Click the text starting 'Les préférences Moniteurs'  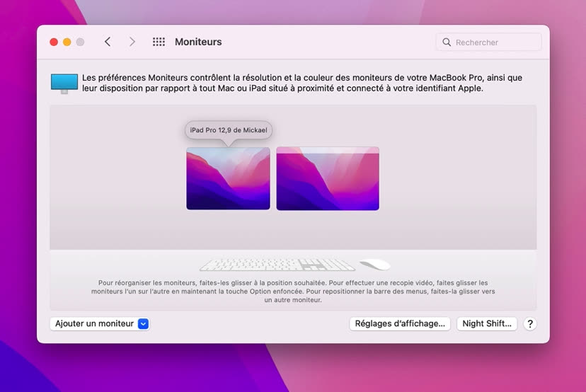302,83
